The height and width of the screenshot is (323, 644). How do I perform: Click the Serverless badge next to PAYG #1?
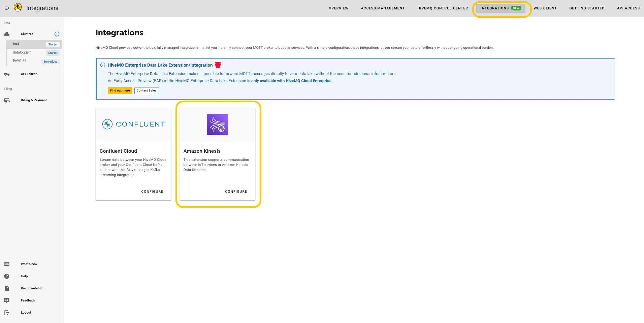tap(51, 62)
